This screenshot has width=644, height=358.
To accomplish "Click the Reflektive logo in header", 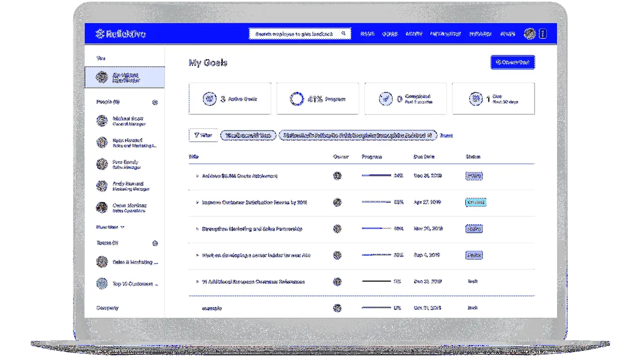I will (x=120, y=34).
